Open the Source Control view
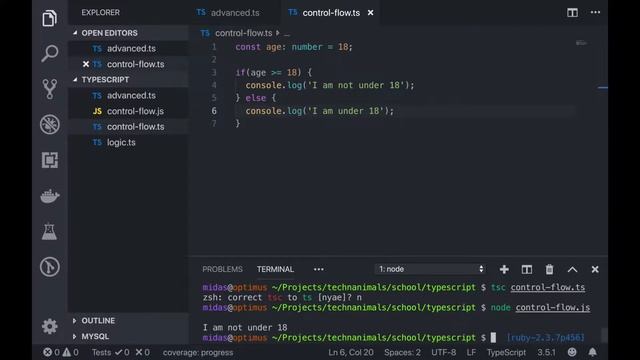640x360 pixels. tap(49, 89)
